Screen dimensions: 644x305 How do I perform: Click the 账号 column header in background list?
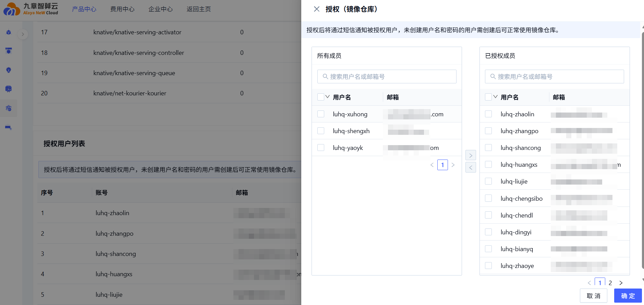[101, 193]
